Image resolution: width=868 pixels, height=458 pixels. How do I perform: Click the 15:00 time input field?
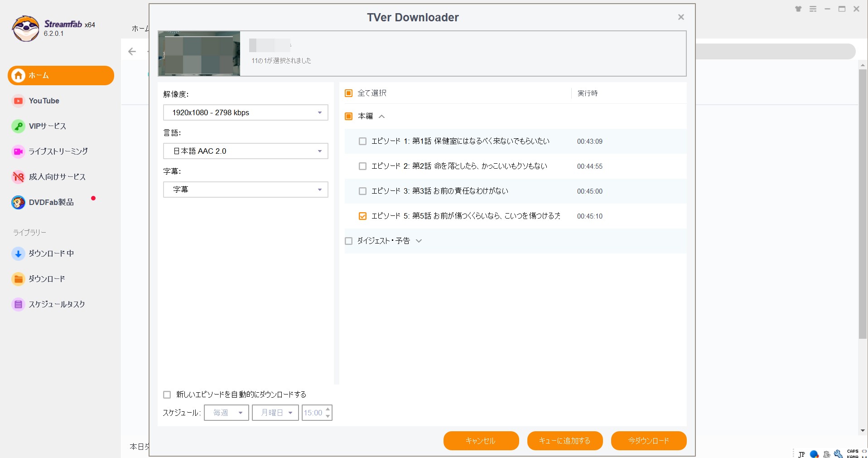click(313, 413)
